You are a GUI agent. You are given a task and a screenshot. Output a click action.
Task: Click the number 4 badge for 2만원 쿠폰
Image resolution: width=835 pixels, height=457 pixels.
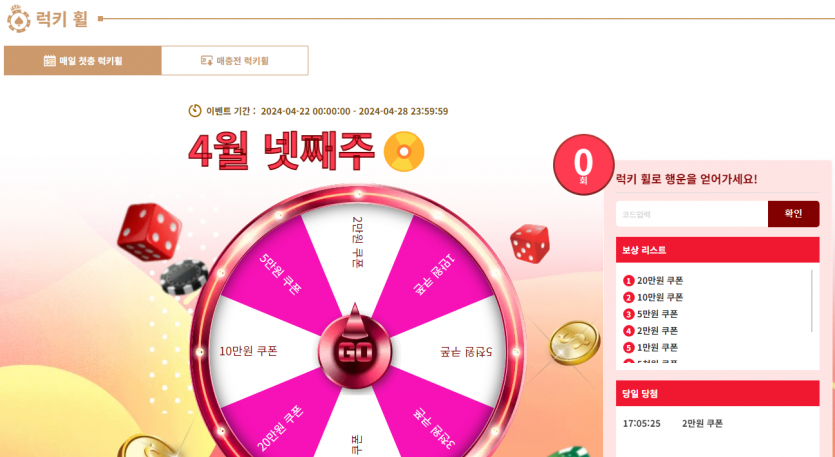coord(629,331)
